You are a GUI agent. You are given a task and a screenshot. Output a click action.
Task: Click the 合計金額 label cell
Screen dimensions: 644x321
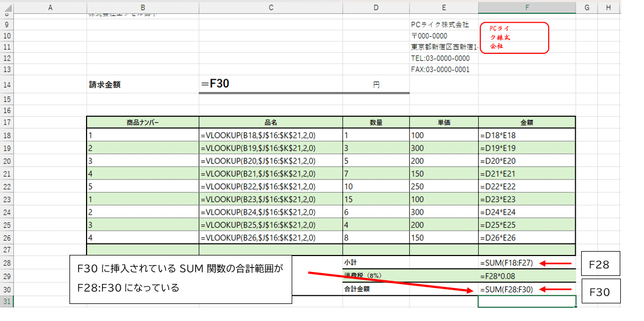pyautogui.click(x=376, y=289)
